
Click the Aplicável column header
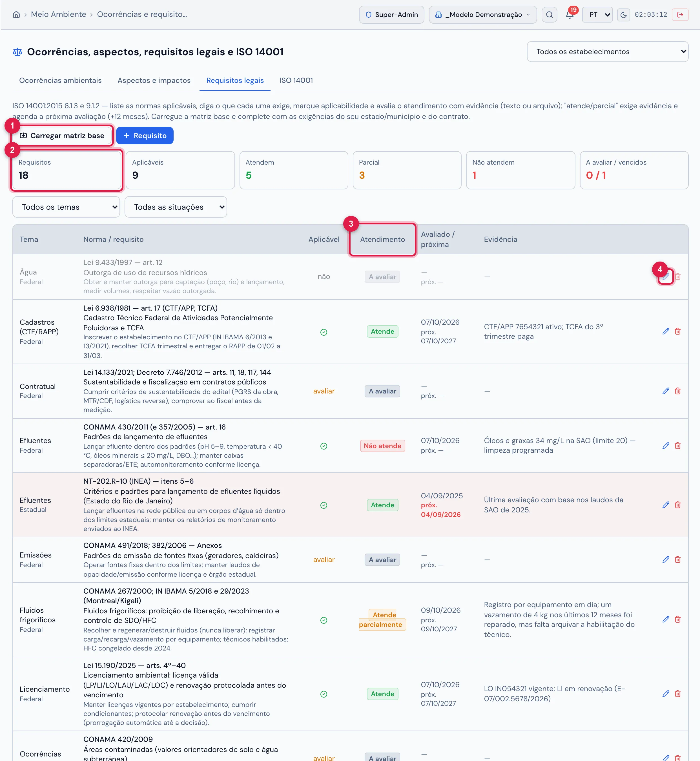[x=324, y=239]
